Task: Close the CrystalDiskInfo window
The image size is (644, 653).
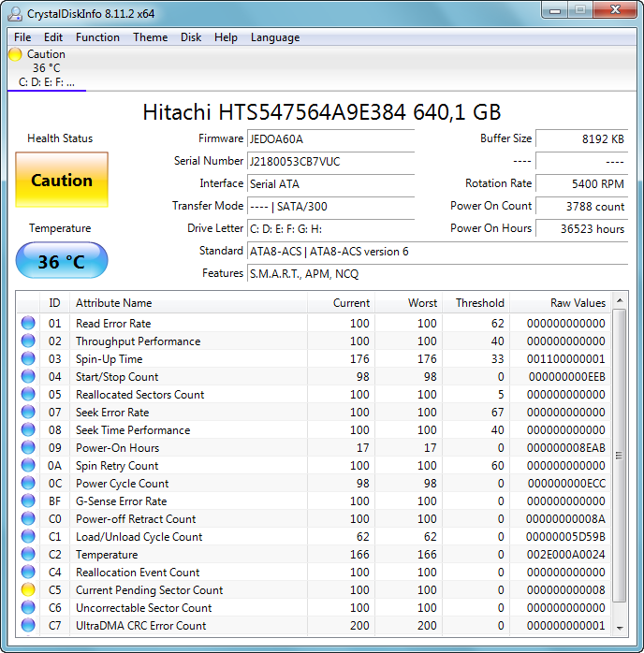Action: tap(615, 10)
